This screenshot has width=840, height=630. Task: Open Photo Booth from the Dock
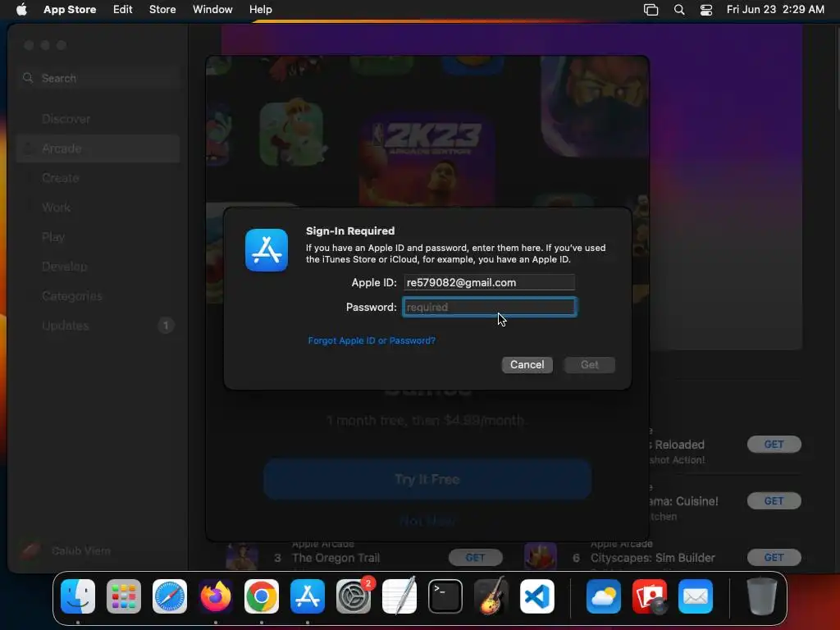650,596
